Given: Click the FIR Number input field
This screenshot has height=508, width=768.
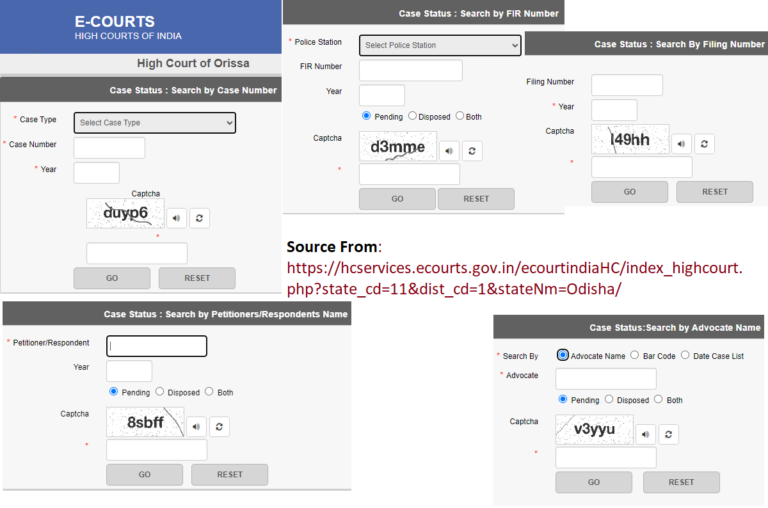Looking at the screenshot, I should pos(410,70).
